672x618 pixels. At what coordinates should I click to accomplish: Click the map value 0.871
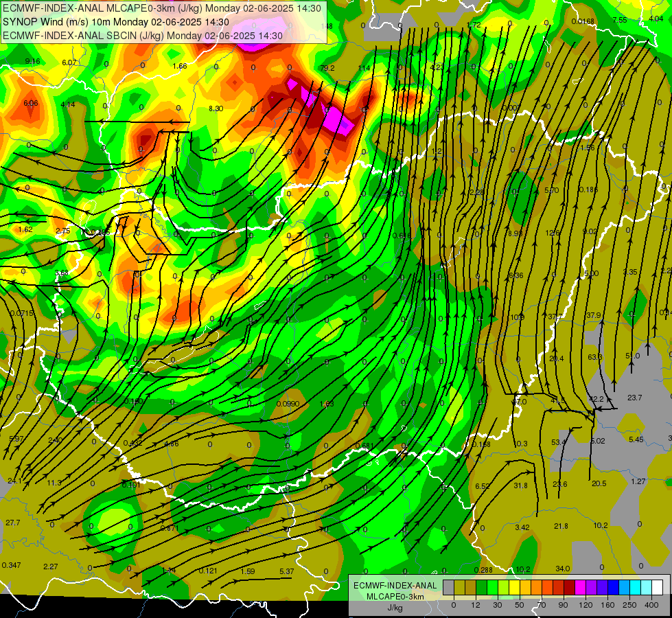click(x=170, y=528)
